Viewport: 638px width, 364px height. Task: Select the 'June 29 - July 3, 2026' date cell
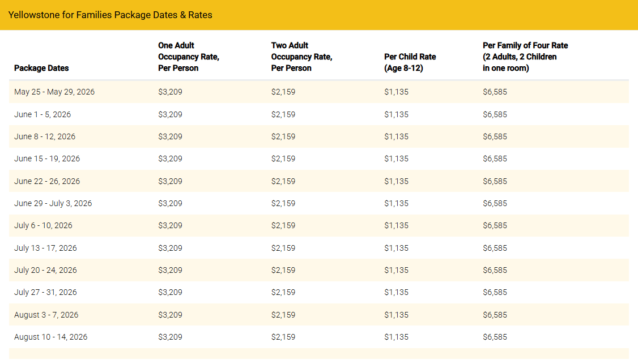pyautogui.click(x=53, y=203)
